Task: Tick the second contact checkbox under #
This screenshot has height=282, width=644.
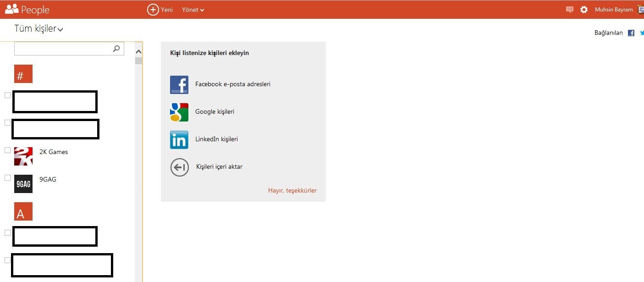Action: tap(7, 122)
